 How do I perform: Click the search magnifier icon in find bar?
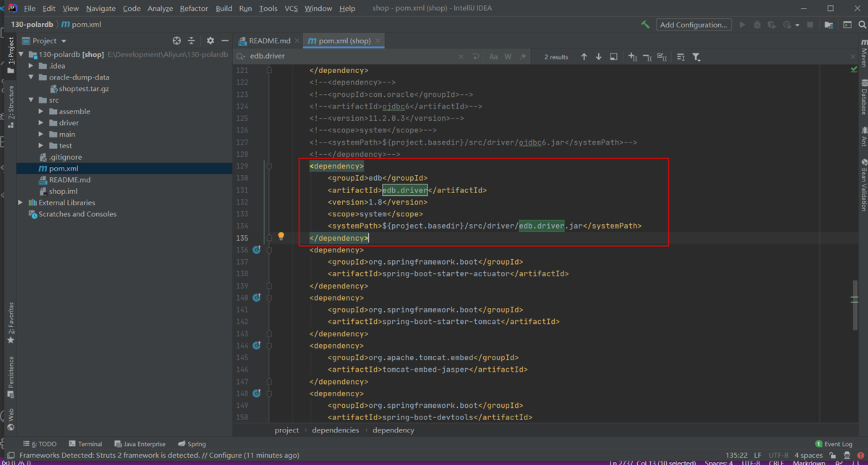(x=242, y=56)
